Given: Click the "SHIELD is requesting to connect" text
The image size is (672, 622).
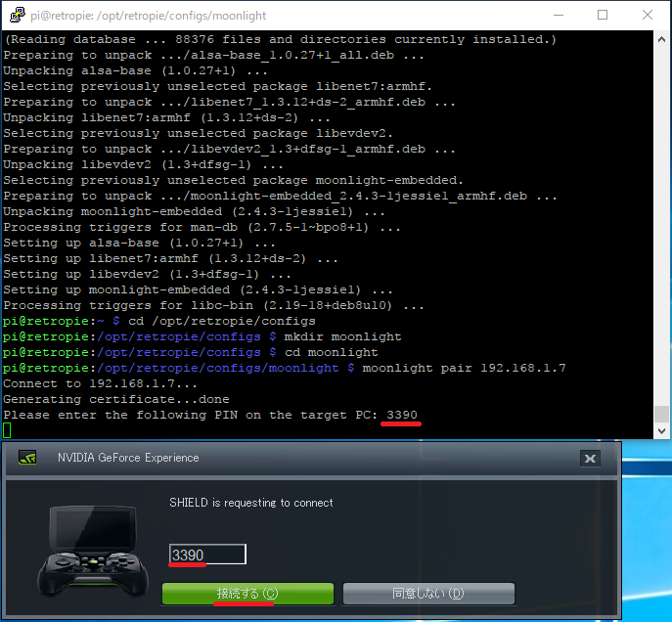Looking at the screenshot, I should [251, 503].
